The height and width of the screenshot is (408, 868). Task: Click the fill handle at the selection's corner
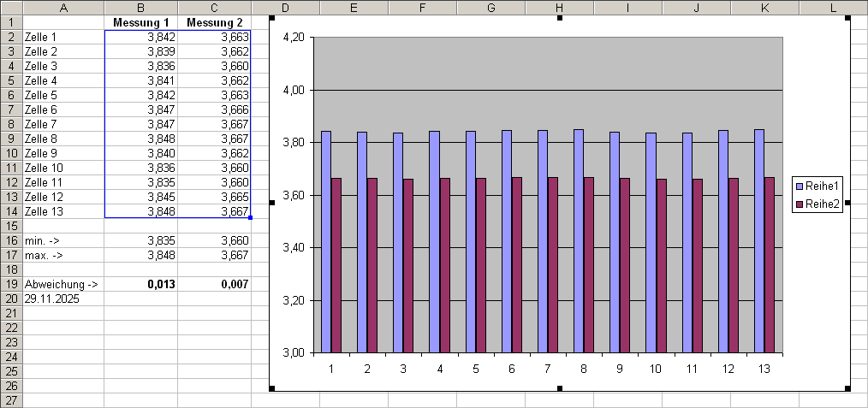[x=250, y=217]
